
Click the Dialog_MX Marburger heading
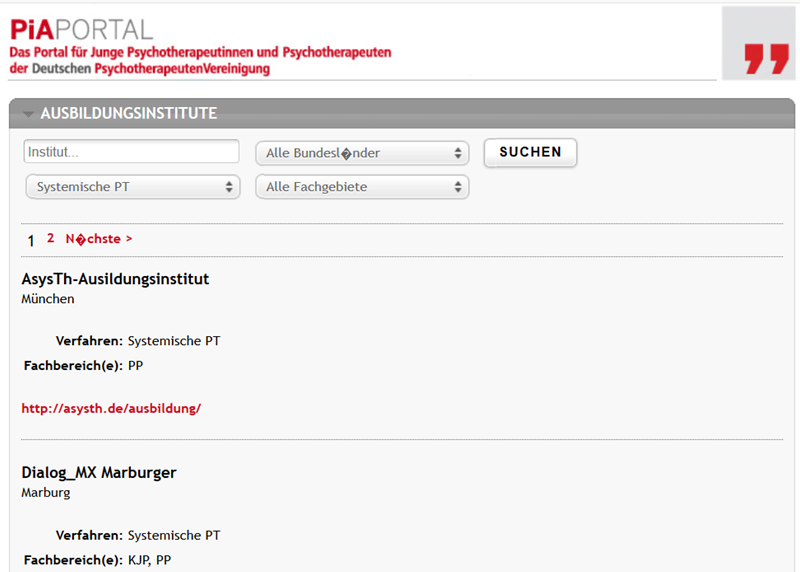[99, 472]
